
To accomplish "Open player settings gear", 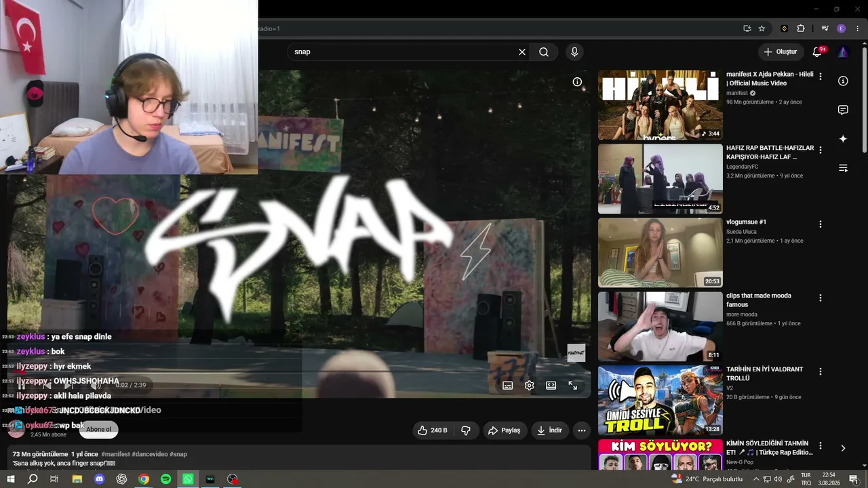I will click(x=529, y=385).
